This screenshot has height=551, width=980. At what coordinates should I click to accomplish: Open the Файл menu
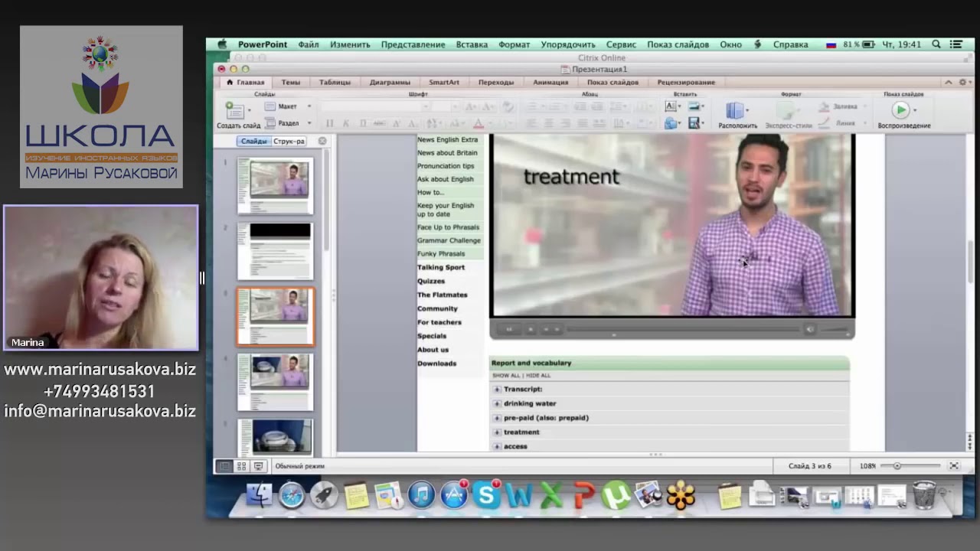click(x=309, y=44)
